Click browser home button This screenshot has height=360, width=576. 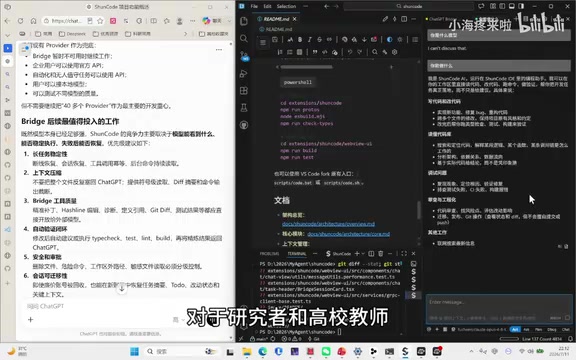(33, 21)
